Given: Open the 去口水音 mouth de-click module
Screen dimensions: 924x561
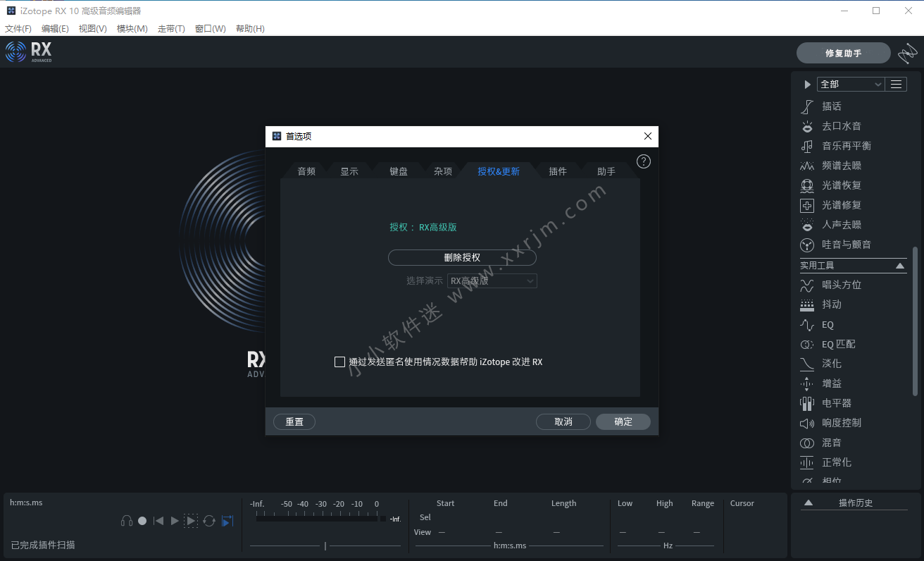Looking at the screenshot, I should point(841,126).
